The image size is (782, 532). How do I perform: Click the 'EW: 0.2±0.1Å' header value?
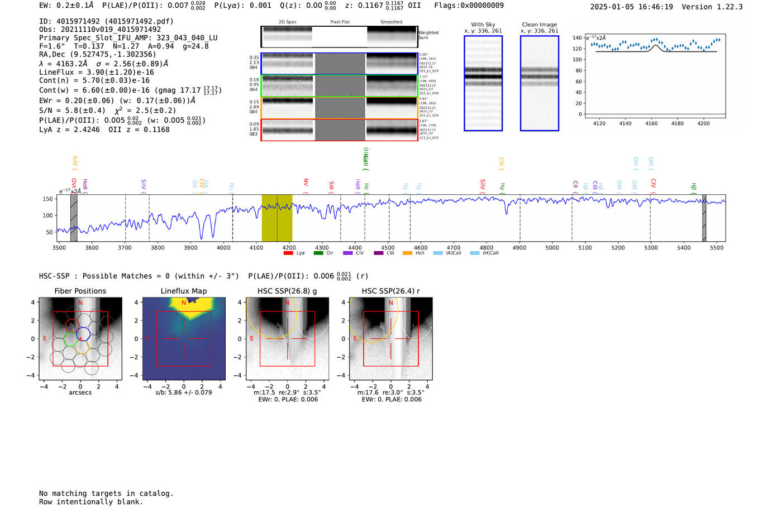(x=66, y=6)
